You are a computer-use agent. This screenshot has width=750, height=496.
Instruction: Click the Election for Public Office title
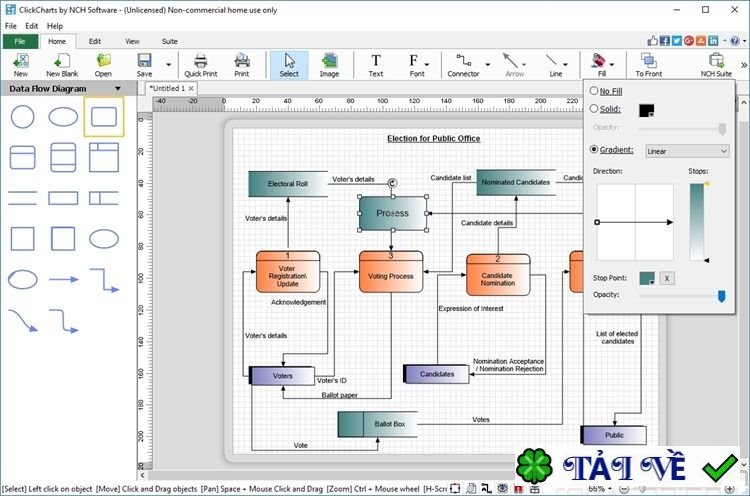[433, 138]
